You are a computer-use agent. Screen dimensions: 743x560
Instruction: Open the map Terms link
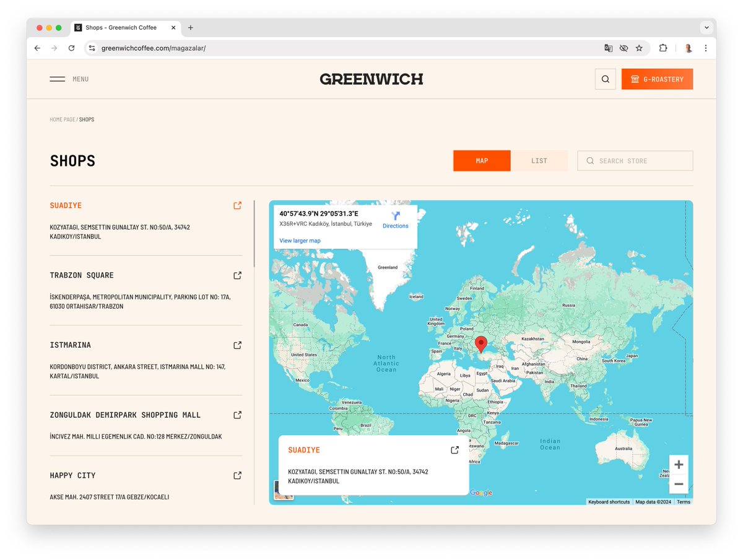[x=684, y=502]
